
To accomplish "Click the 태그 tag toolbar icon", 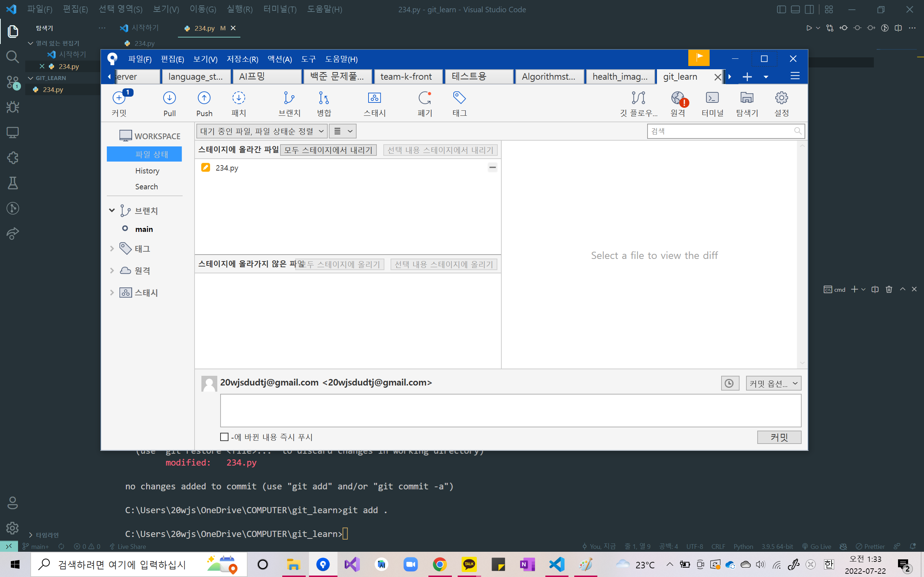I will [459, 98].
